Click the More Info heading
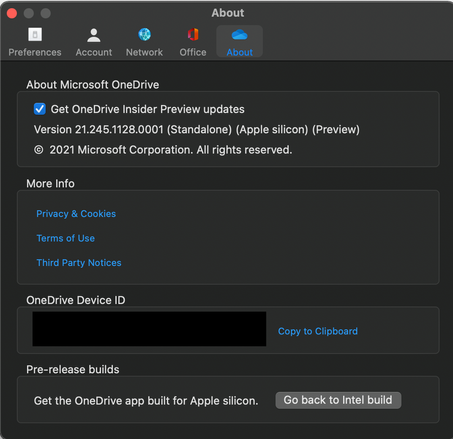The width and height of the screenshot is (453, 439). [x=50, y=184]
